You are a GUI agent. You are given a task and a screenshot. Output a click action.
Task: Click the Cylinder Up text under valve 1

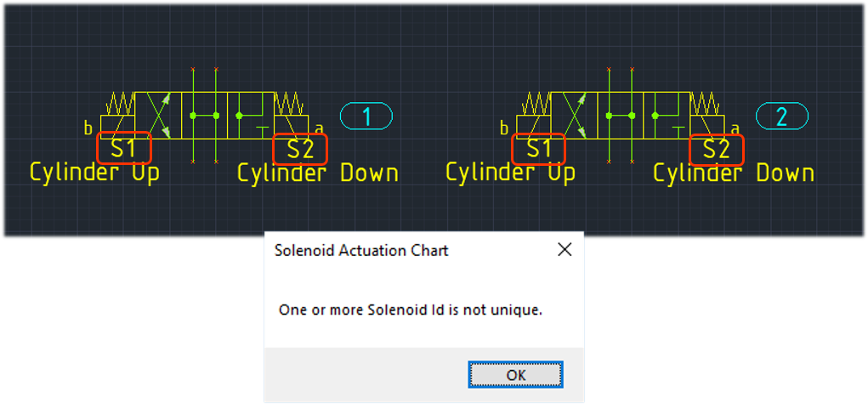[94, 173]
